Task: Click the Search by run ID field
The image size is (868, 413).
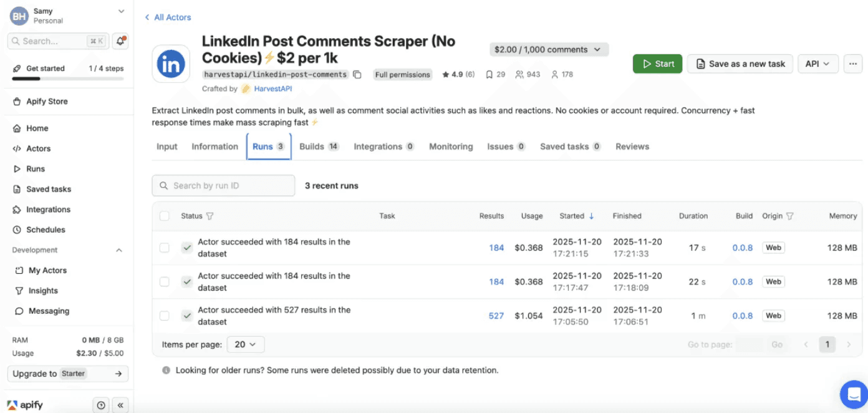Action: (x=223, y=185)
